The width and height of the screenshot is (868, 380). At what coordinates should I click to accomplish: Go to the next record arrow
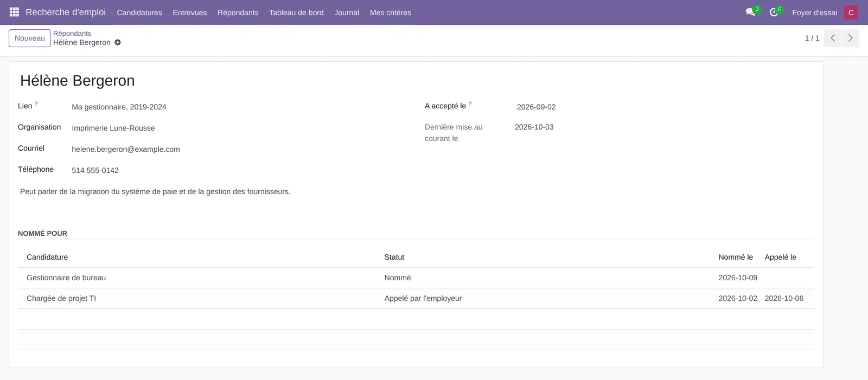pos(850,38)
